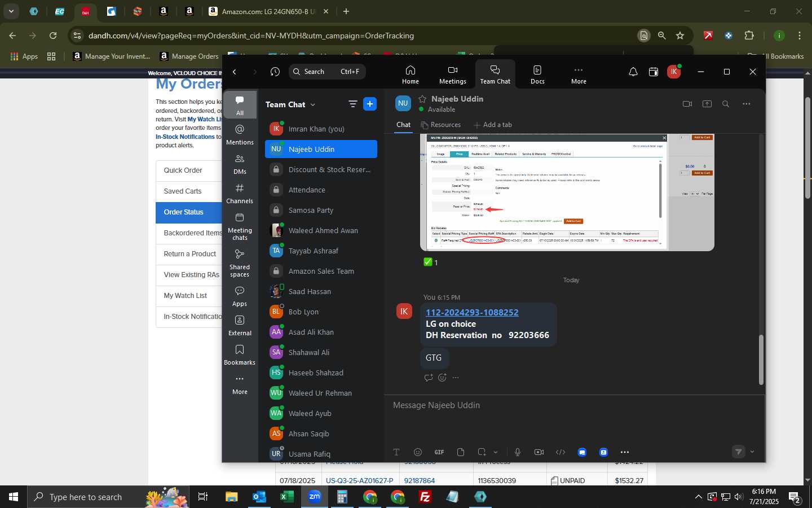The height and width of the screenshot is (508, 812).
Task: Switch to Team Chat tab
Action: click(x=495, y=75)
